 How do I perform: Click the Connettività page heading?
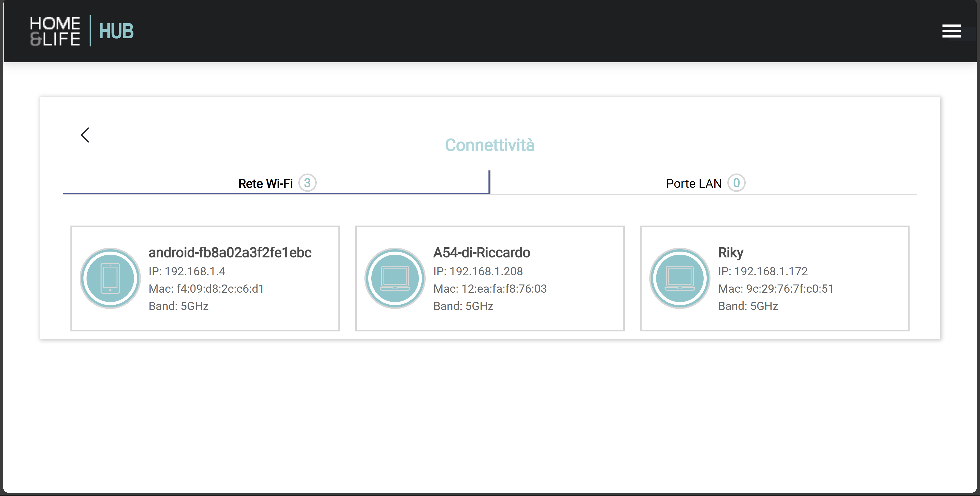[490, 145]
